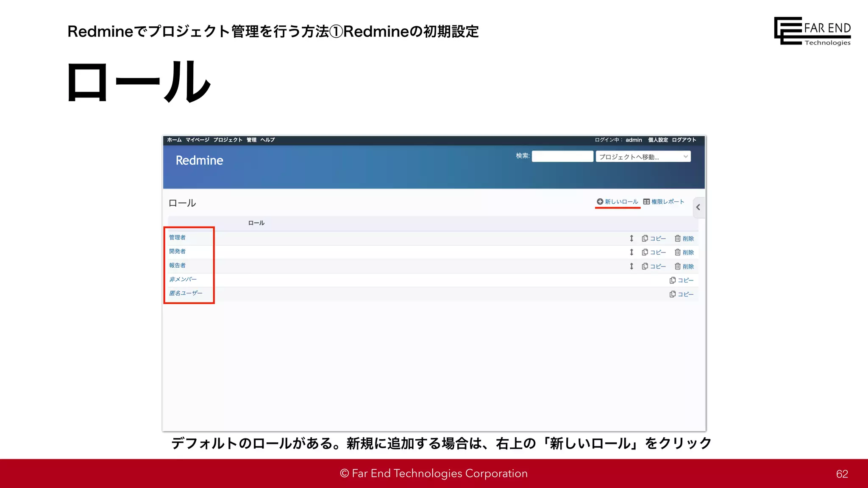Click 削除 text for 開発者 role

(688, 252)
